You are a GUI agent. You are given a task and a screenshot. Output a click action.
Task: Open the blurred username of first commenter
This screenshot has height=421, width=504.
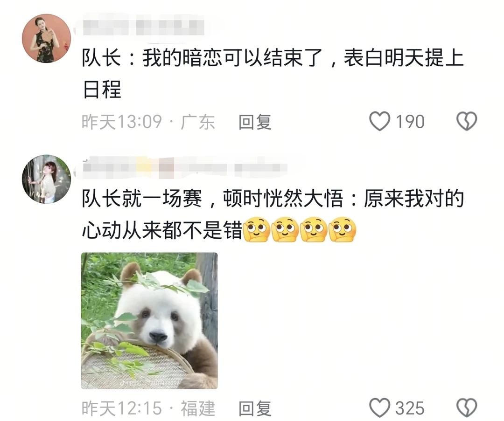pyautogui.click(x=144, y=28)
